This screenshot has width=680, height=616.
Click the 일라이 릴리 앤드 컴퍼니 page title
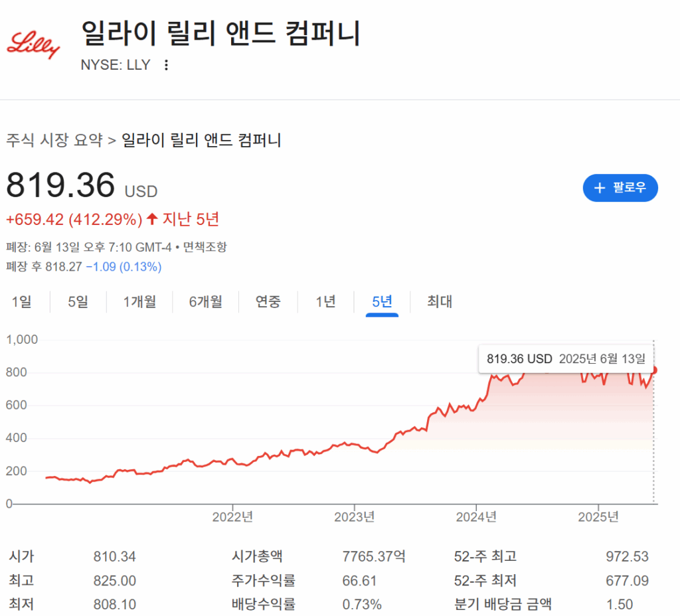pos(220,33)
